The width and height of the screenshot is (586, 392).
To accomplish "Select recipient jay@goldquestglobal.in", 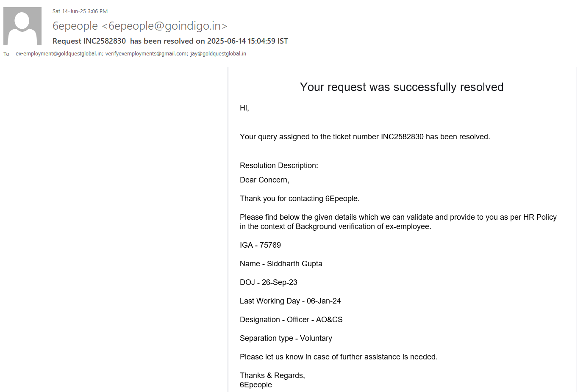I will tap(218, 54).
